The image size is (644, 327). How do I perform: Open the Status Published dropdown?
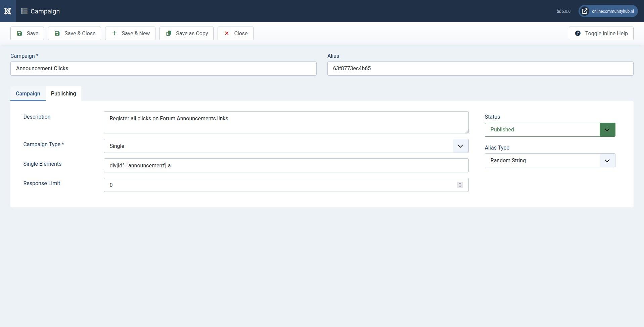[550, 130]
